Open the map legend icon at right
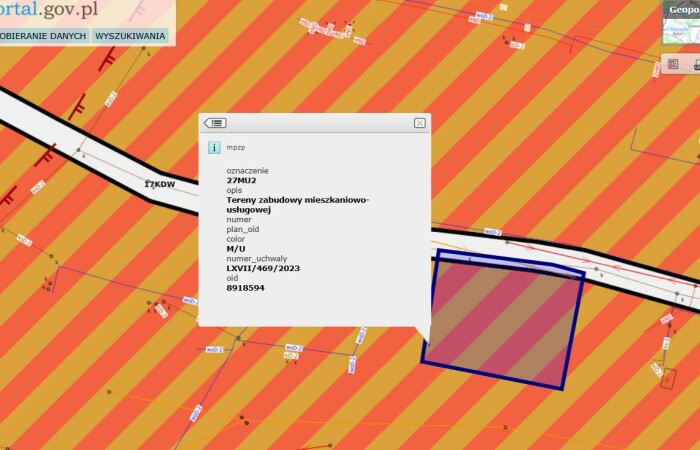 (x=673, y=64)
